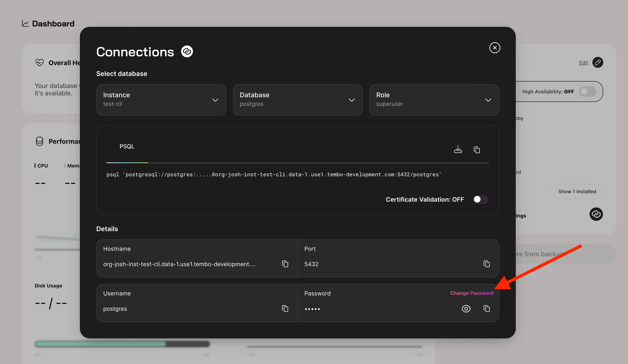Click the copy icon next to Port

[486, 263]
